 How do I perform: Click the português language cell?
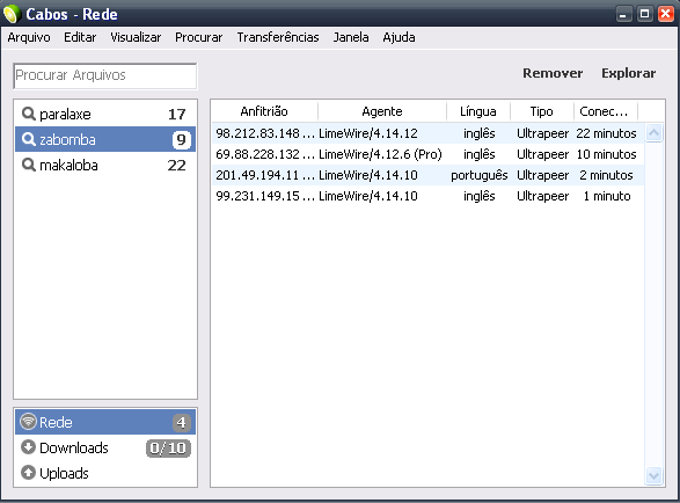[x=479, y=175]
